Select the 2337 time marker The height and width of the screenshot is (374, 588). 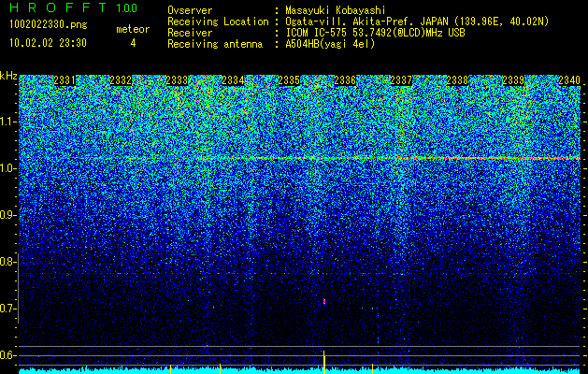point(401,80)
